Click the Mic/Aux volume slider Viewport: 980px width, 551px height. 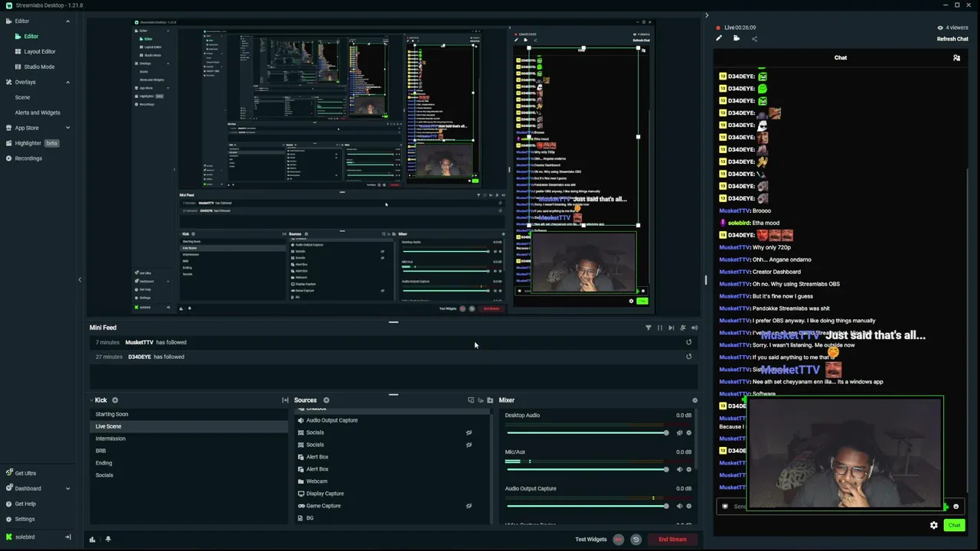click(x=587, y=470)
